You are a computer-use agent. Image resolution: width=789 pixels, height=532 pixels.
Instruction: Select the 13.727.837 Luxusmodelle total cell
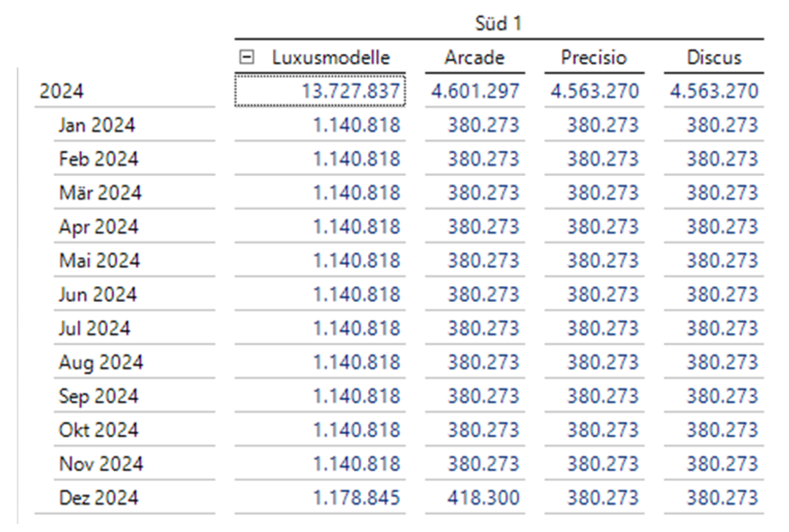[x=350, y=91]
